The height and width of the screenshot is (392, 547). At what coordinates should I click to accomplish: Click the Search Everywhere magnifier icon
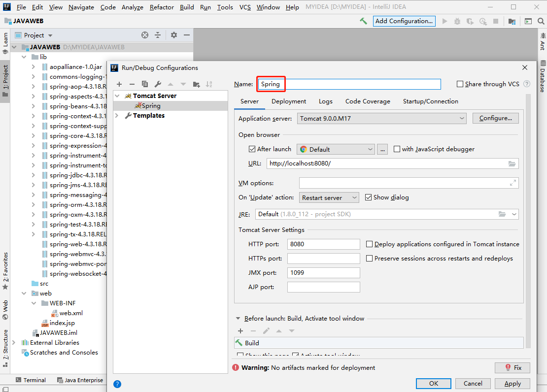541,21
